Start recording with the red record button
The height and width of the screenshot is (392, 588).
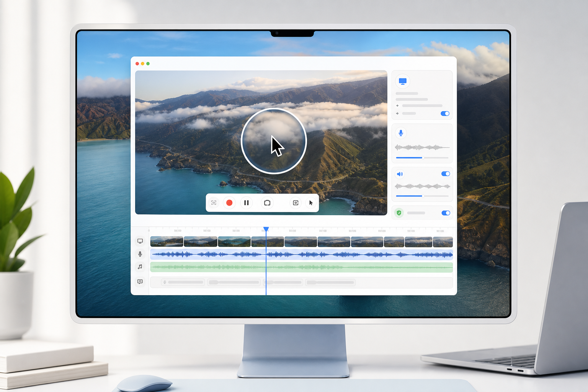229,203
